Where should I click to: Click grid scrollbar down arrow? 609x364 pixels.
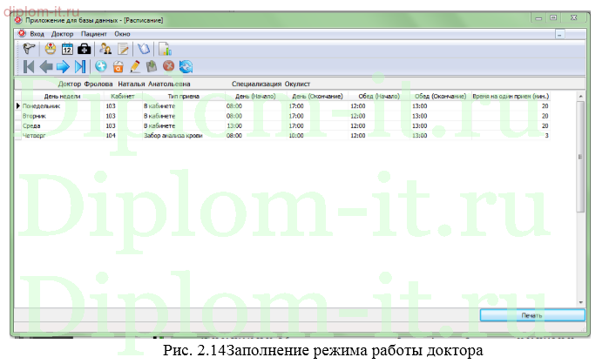pyautogui.click(x=580, y=302)
